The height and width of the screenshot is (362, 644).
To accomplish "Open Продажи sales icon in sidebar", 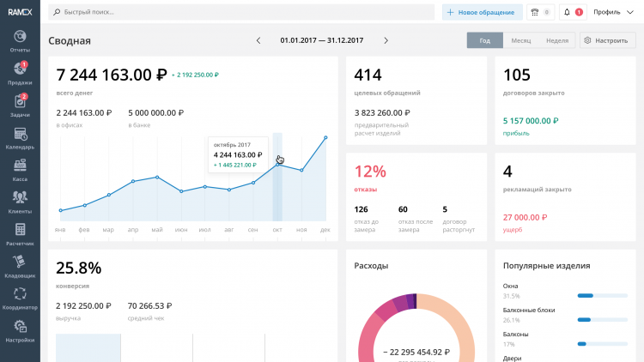I will tap(20, 71).
